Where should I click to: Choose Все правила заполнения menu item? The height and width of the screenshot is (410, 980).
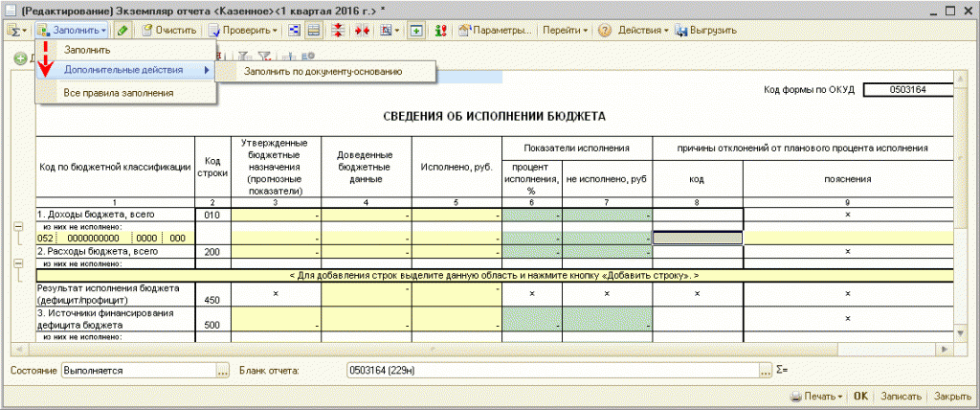(127, 93)
